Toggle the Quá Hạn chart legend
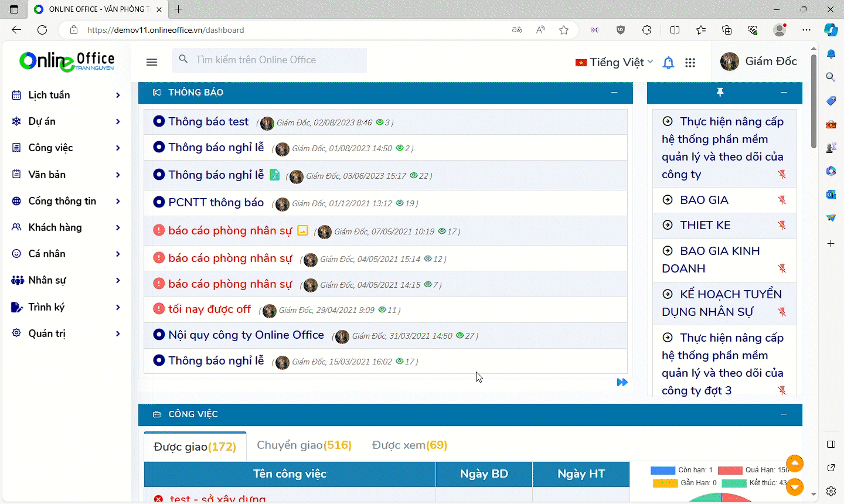 tap(730, 470)
